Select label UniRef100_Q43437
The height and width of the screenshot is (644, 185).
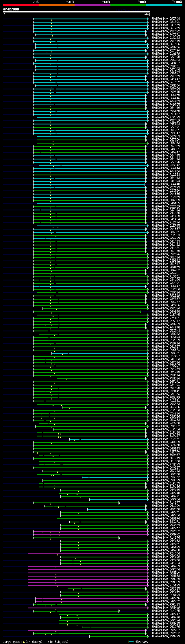pos(166,63)
